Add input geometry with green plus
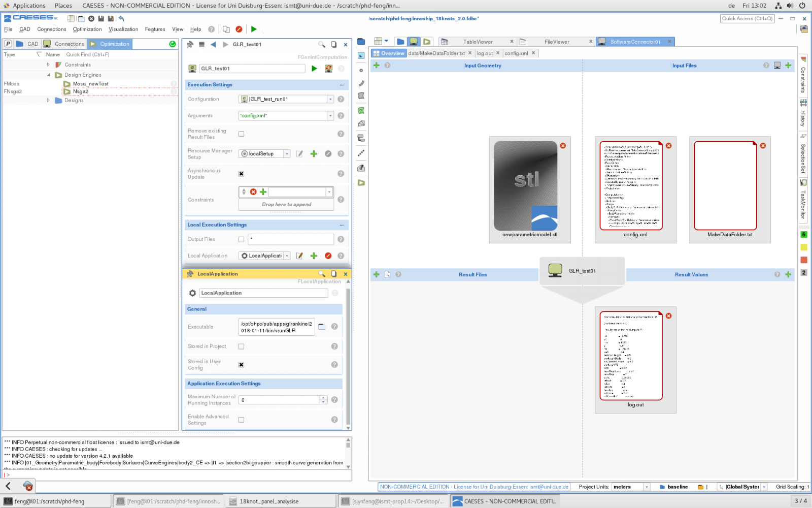The image size is (812, 508). pos(377,66)
